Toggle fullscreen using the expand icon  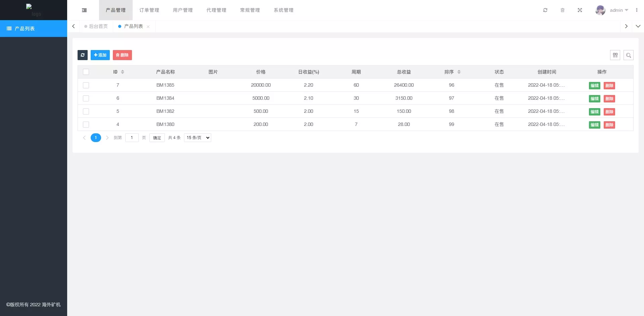pos(580,10)
